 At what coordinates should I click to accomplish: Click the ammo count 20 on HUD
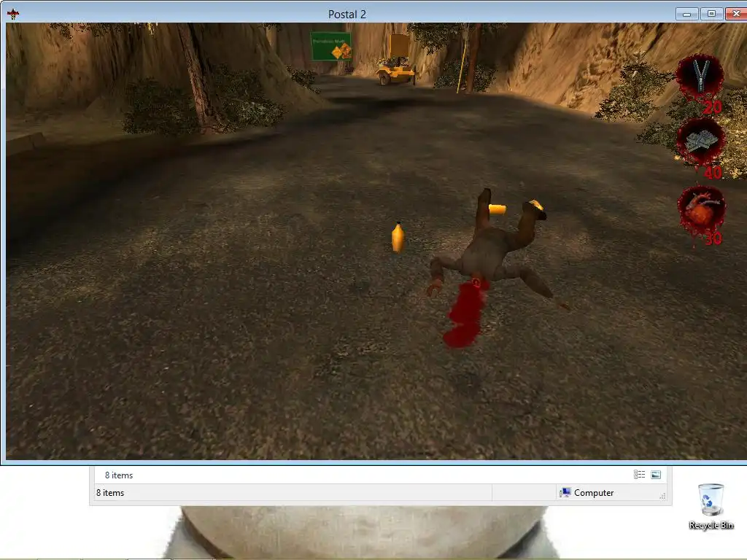[x=712, y=108]
